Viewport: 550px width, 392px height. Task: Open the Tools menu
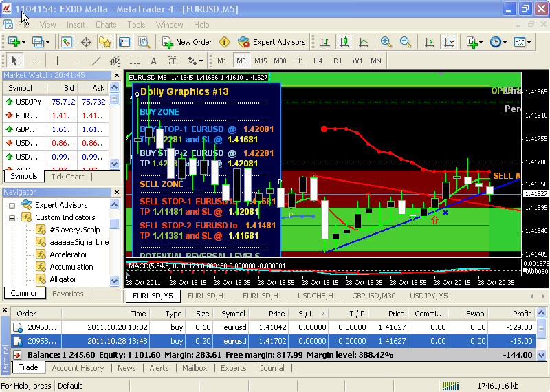(136, 25)
